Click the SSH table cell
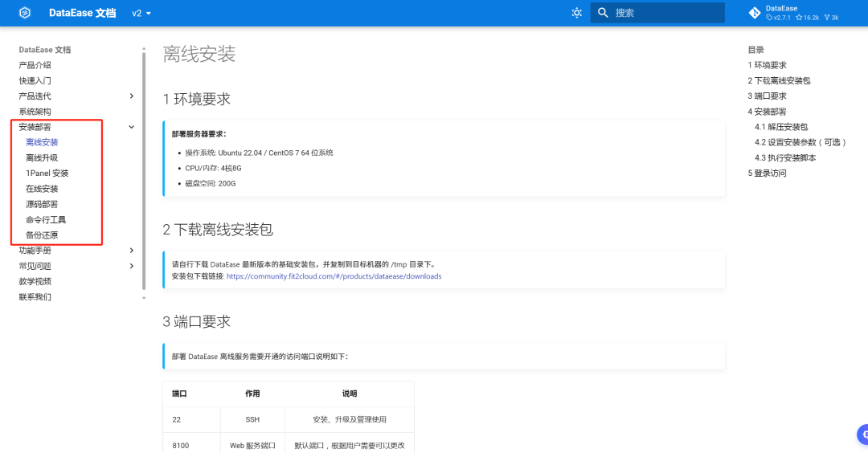868x453 pixels. [252, 420]
